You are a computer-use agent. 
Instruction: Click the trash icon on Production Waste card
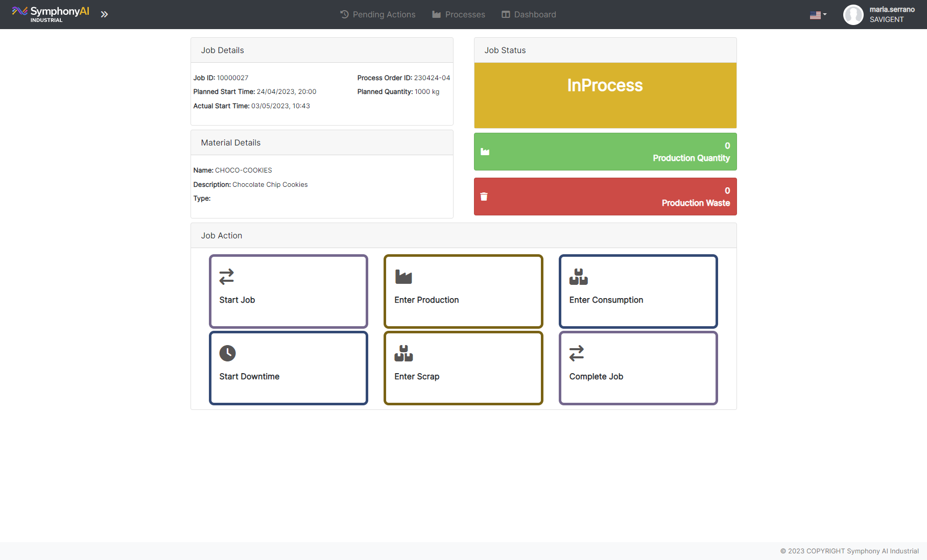(484, 197)
